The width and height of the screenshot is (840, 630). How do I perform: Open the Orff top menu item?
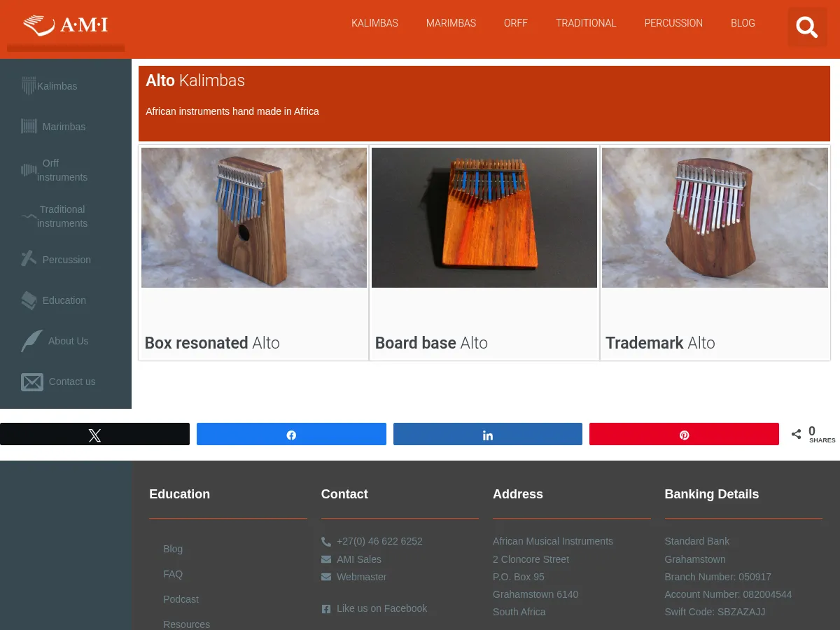516,23
